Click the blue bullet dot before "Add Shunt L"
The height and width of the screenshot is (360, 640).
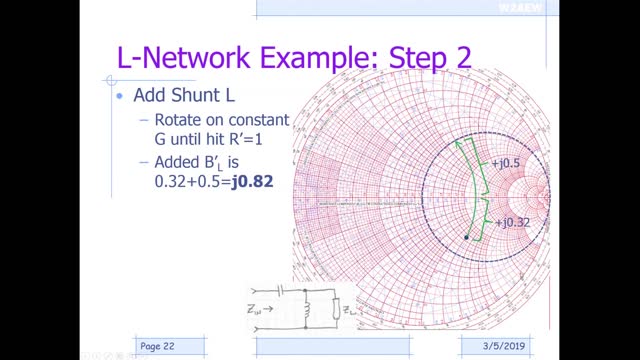coord(119,96)
